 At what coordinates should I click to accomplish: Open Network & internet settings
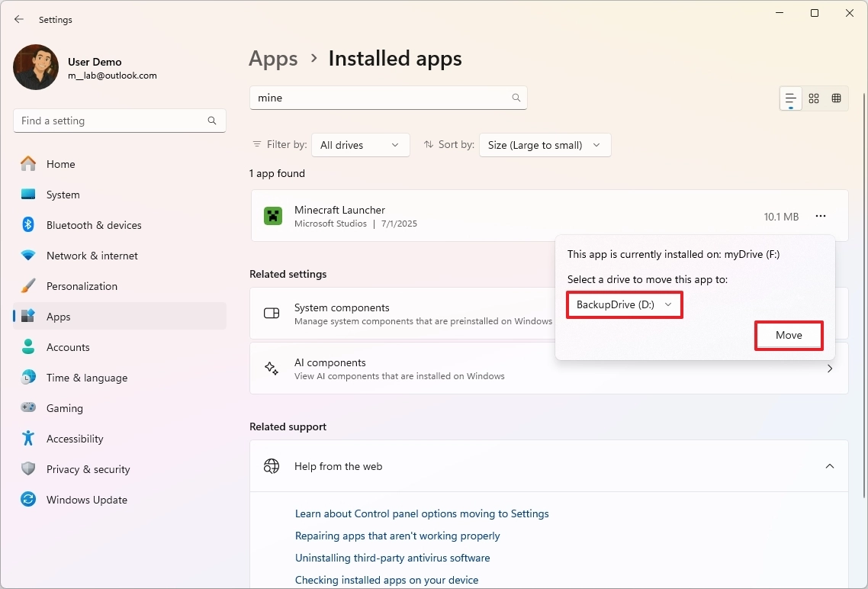point(120,256)
